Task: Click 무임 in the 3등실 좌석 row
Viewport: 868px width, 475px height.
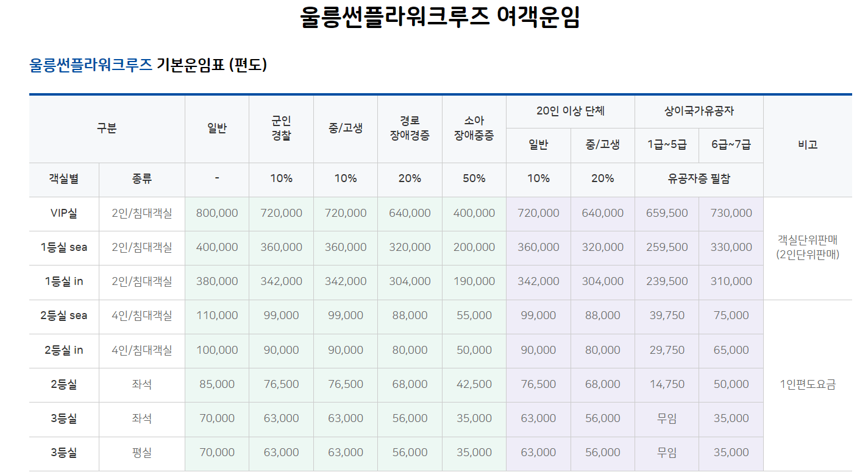Action: point(667,418)
